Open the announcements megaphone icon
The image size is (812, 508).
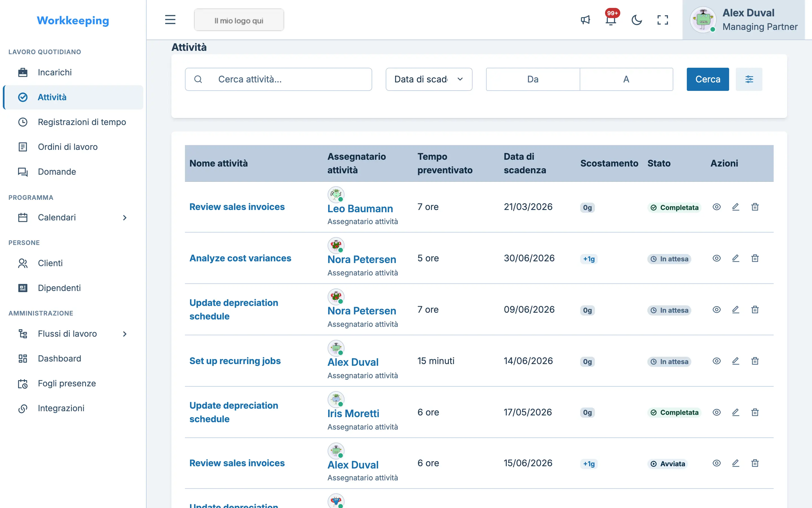[x=585, y=20]
